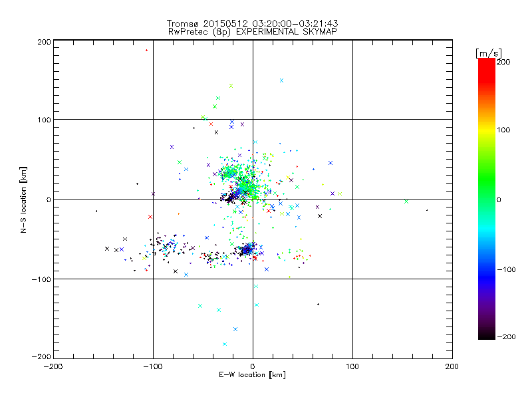Viewport: 532px width, 399px height.
Task: Click the lone red dot near N-S 190
Action: [x=146, y=51]
